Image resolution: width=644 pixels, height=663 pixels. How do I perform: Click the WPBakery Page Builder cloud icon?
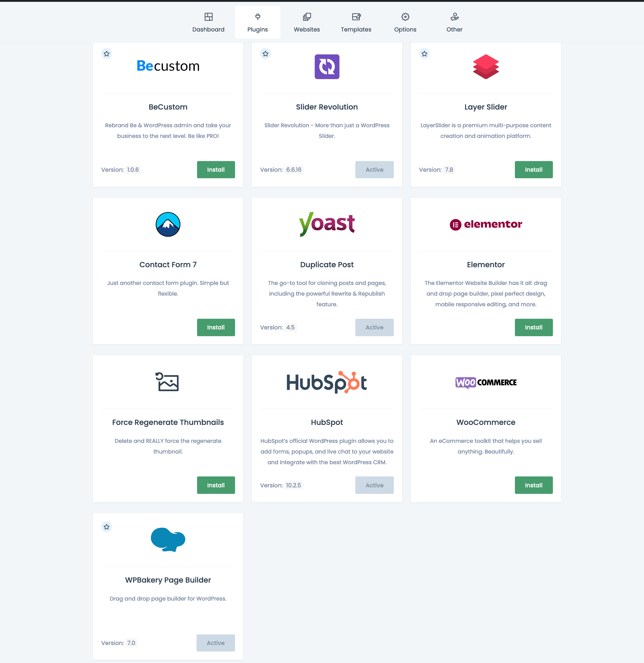tap(168, 539)
